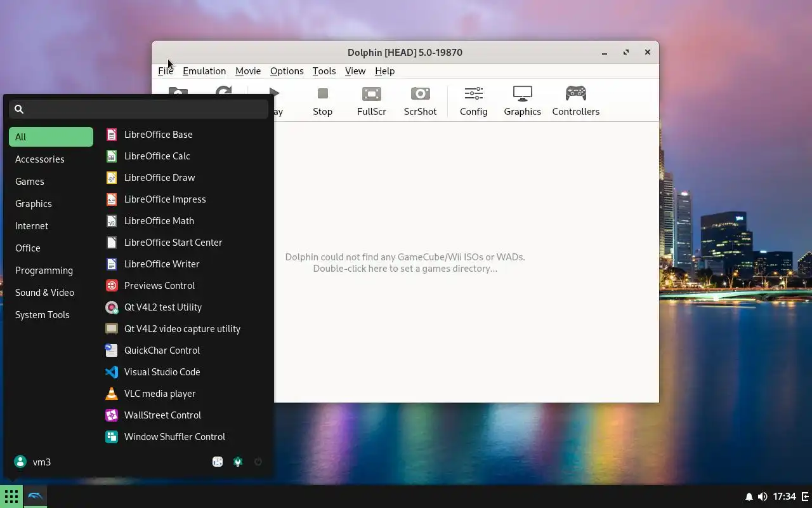Start VLC media player
Image resolution: width=812 pixels, height=508 pixels.
184,394
